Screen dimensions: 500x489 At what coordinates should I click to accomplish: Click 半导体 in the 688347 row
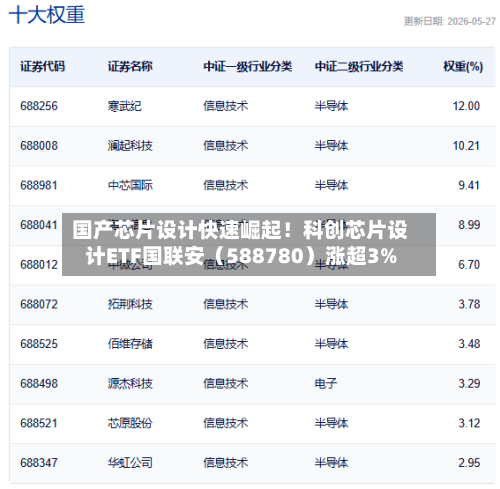point(331,463)
